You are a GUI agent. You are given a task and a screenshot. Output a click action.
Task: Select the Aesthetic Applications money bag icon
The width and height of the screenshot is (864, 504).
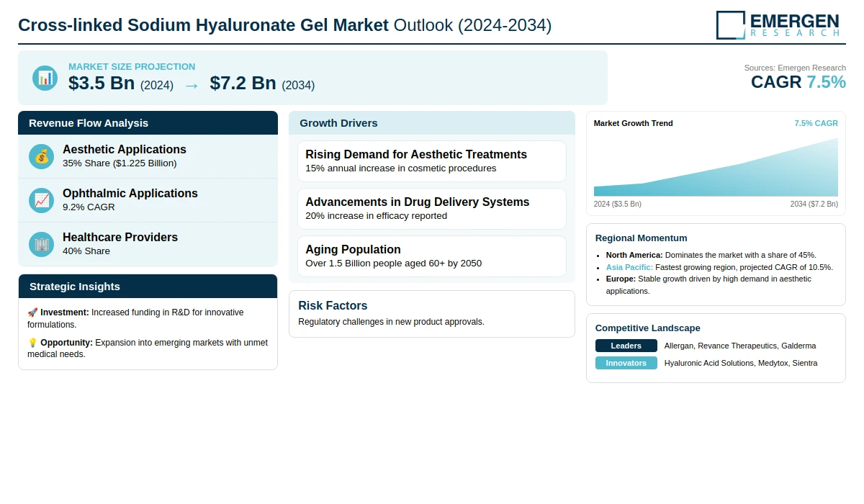tap(42, 156)
